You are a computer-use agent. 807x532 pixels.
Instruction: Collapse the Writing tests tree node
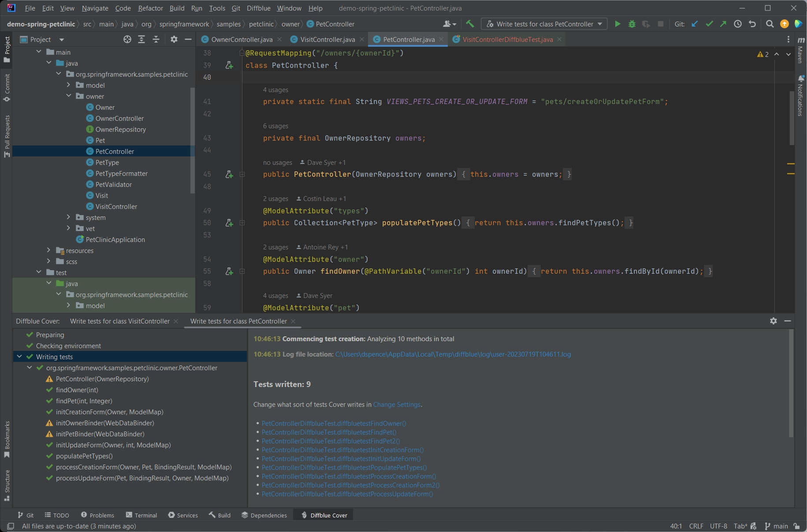click(x=19, y=357)
